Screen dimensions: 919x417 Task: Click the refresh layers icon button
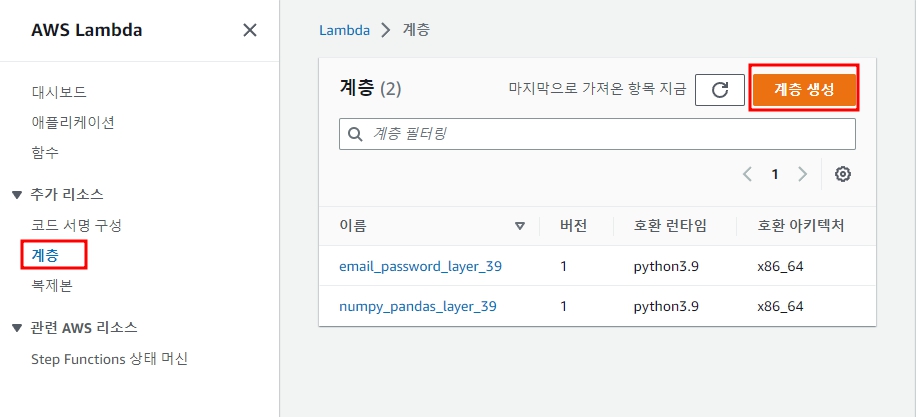(x=720, y=90)
